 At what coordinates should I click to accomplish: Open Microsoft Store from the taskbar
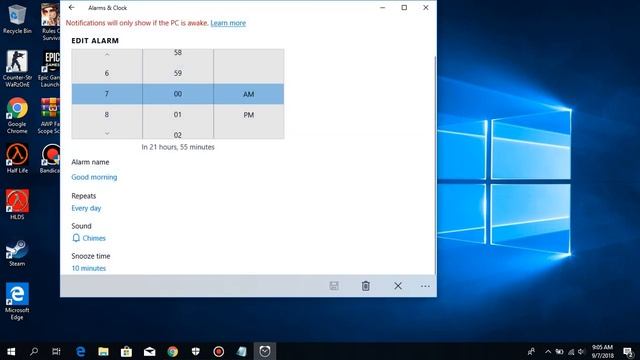(x=126, y=351)
